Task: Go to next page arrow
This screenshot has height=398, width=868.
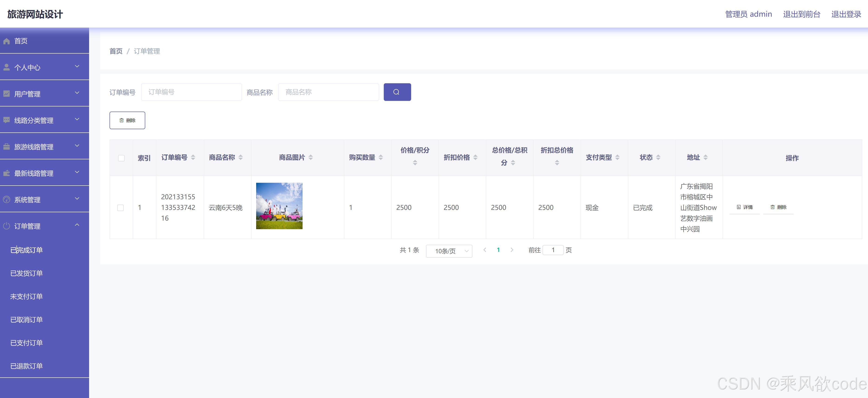Action: [512, 250]
